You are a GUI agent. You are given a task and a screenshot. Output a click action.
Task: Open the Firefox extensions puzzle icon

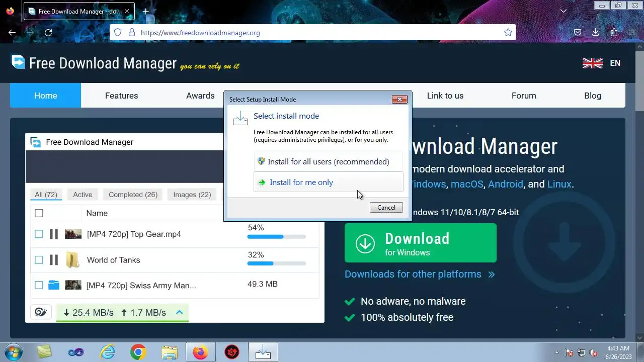[614, 33]
